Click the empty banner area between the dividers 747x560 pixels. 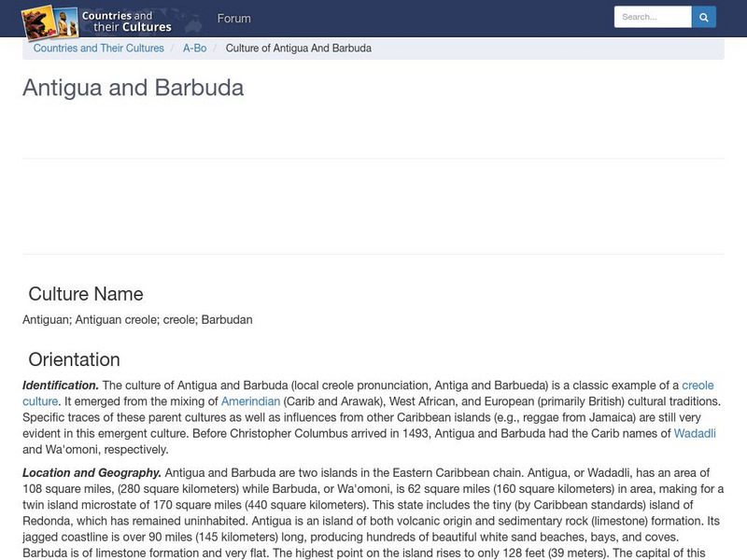click(x=373, y=206)
